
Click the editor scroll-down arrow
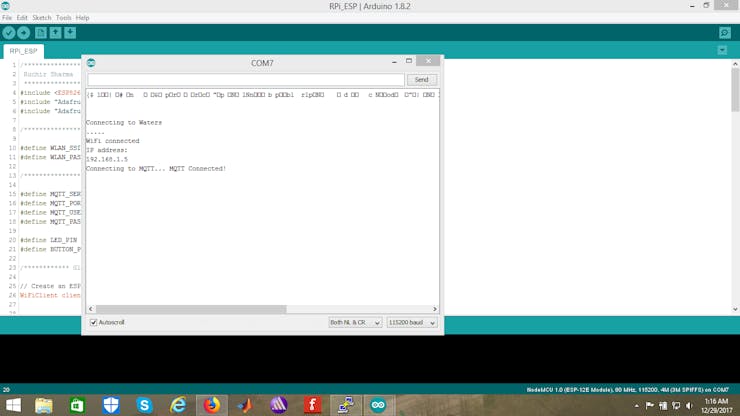coord(735,309)
